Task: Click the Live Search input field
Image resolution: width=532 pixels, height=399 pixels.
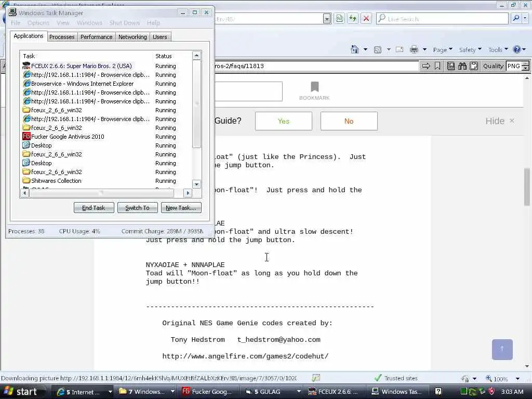Action: click(443, 19)
